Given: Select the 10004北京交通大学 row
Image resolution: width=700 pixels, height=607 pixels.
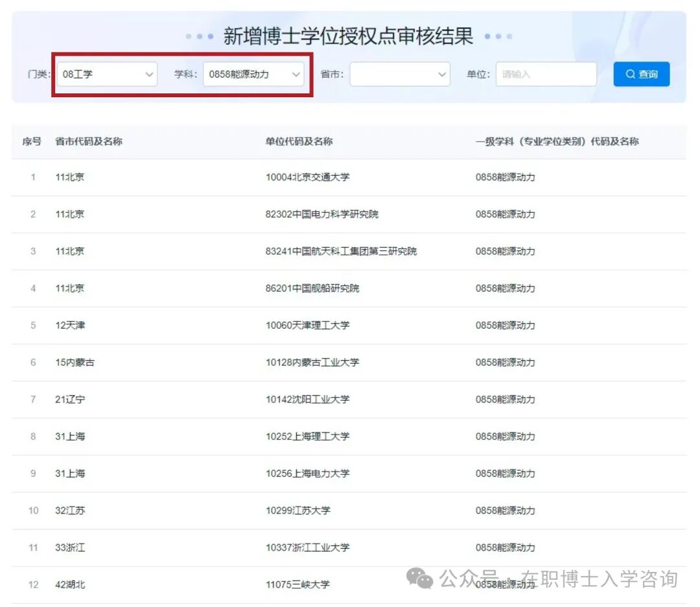Looking at the screenshot, I should (x=307, y=177).
